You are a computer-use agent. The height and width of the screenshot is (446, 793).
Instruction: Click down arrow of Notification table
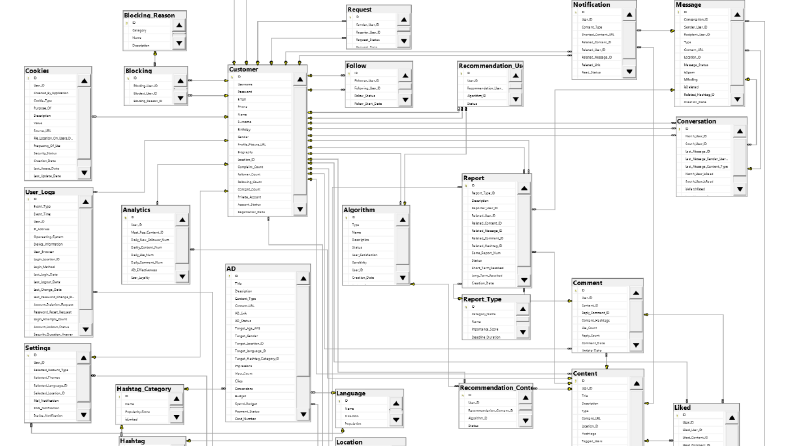[629, 72]
